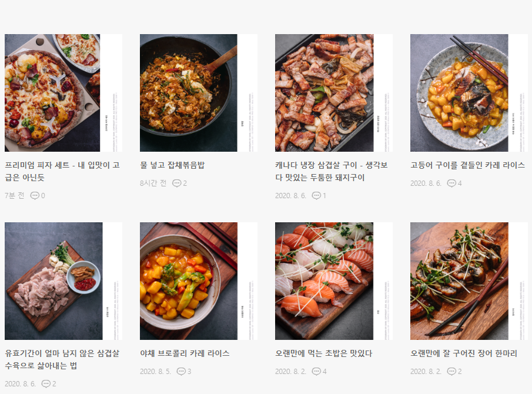532x394 pixels.
Task: Open title link 고등어 구이를 곁들인 카레 라이스
Action: (467, 165)
